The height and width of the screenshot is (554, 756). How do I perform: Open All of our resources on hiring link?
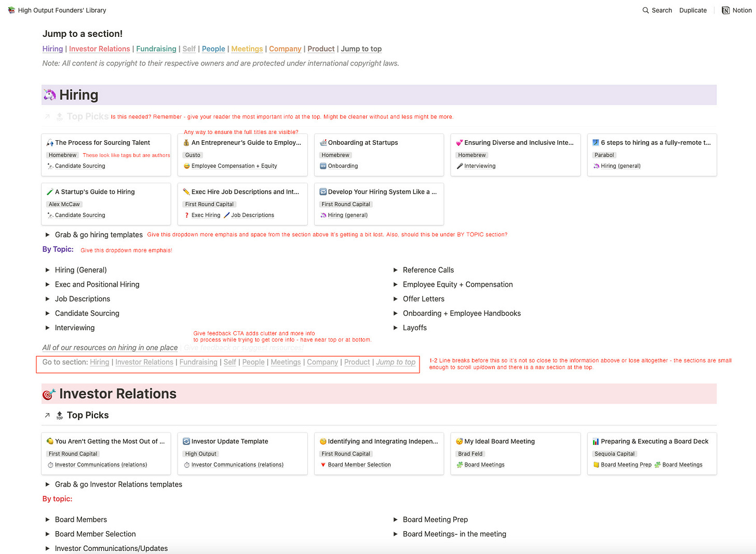click(x=110, y=348)
